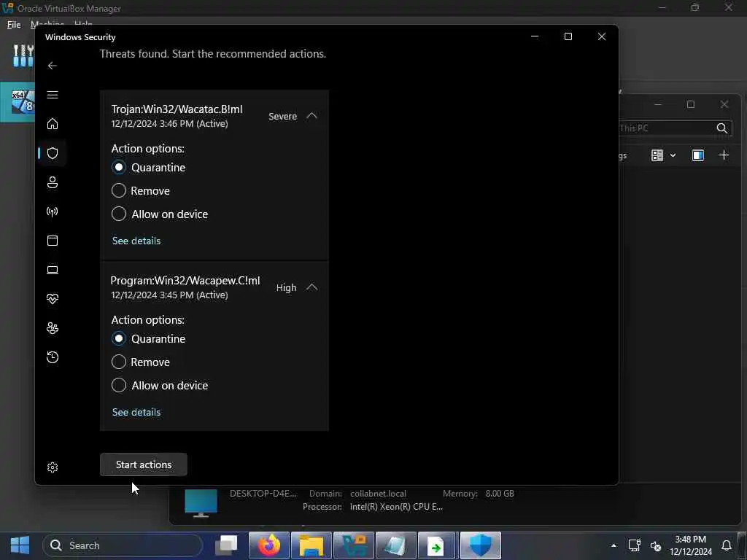Open the view layout dropdown in File Explorer

(x=664, y=155)
